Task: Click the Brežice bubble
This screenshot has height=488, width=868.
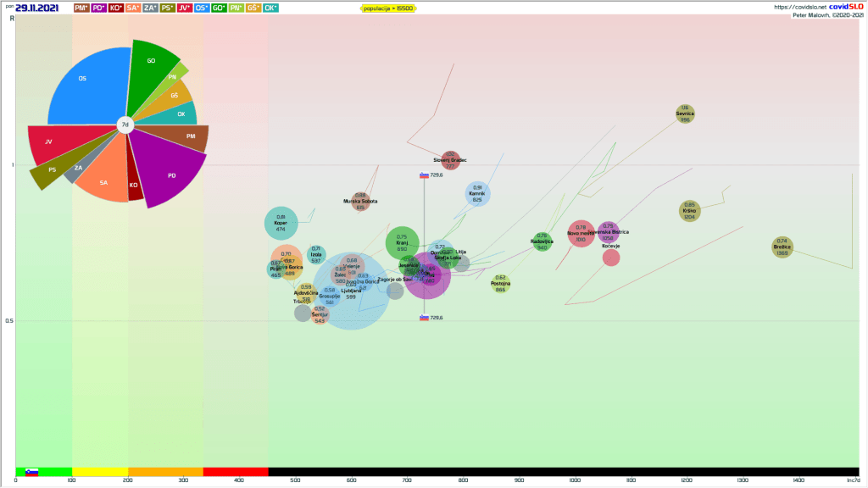Action: pos(782,247)
